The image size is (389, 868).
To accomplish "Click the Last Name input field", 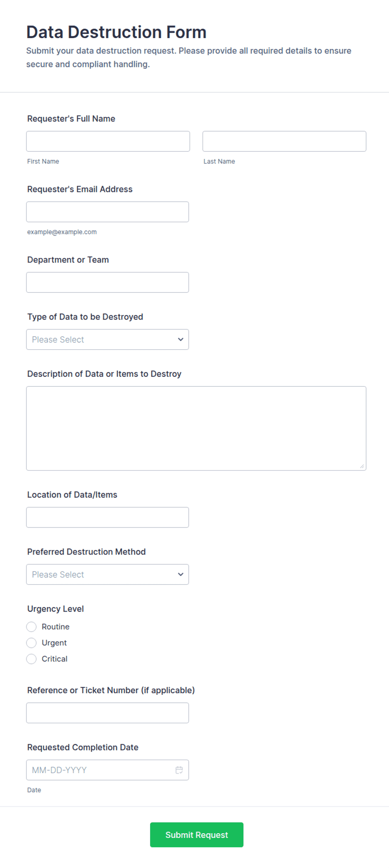I will (284, 141).
